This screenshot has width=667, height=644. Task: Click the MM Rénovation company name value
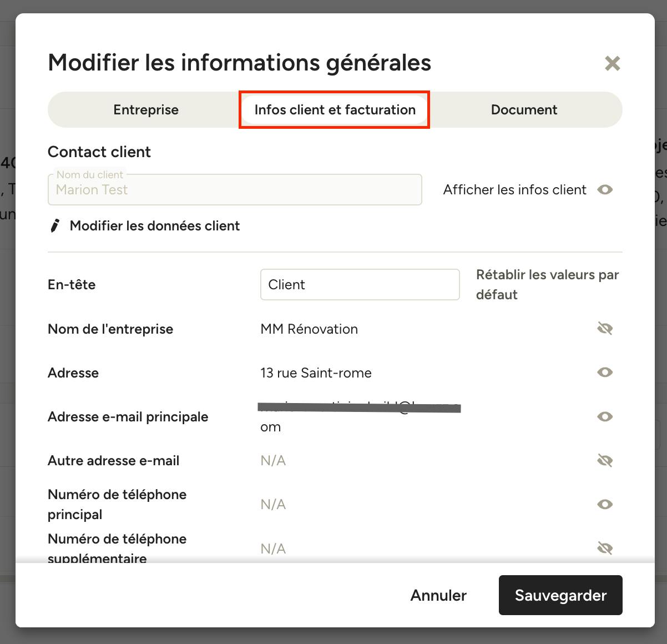click(309, 329)
